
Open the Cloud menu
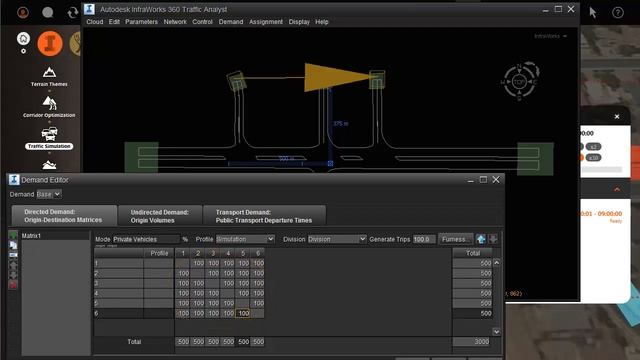(95, 22)
